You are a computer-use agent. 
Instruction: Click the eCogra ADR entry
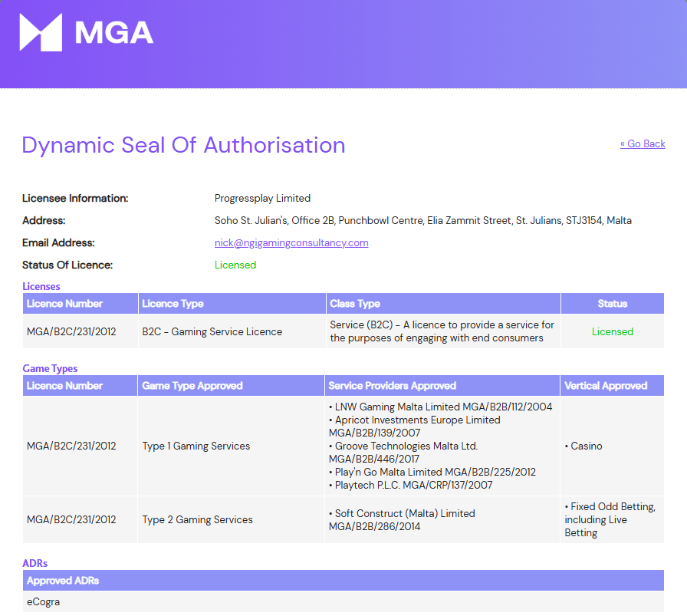[x=43, y=602]
